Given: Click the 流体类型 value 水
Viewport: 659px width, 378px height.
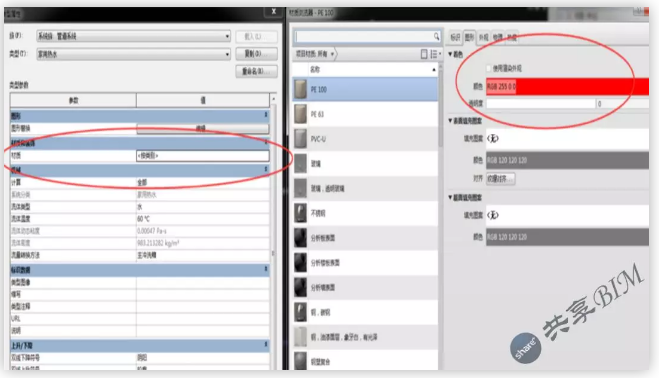Looking at the screenshot, I should 203,207.
